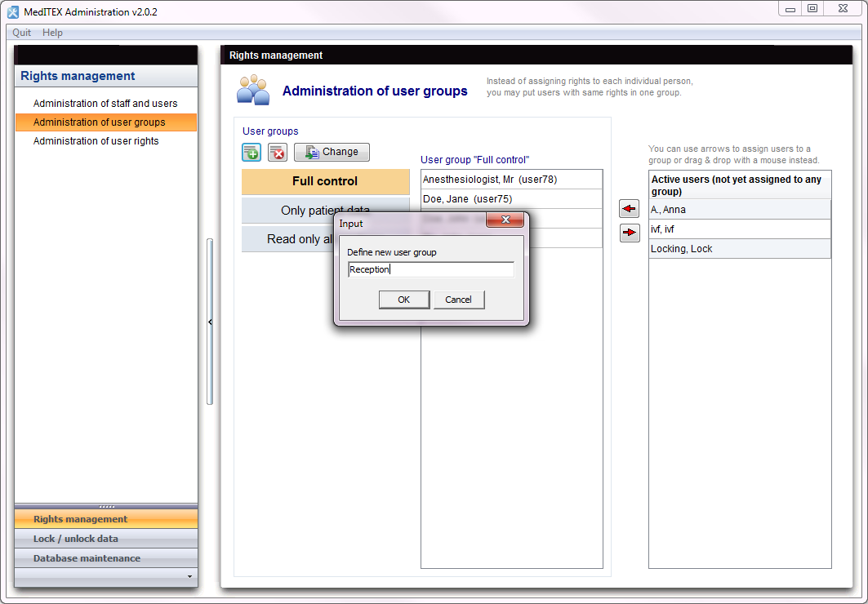
Task: Open the Quit menu
Action: (22, 33)
